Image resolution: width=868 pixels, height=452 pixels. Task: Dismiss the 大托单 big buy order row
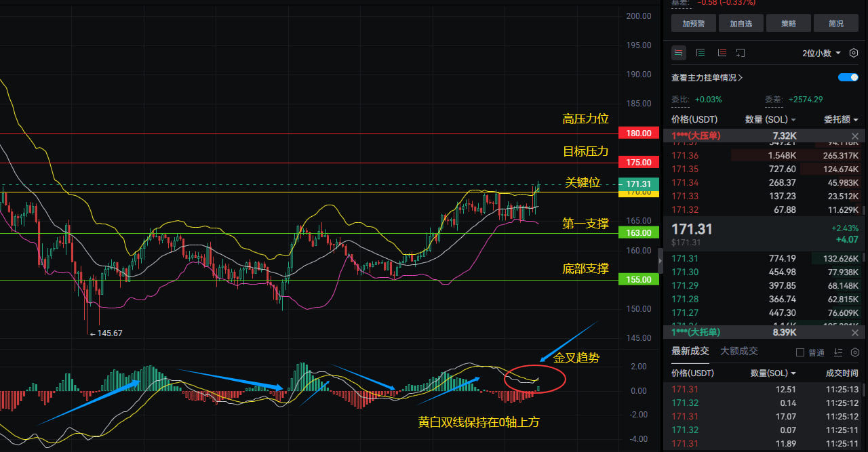[x=854, y=333]
